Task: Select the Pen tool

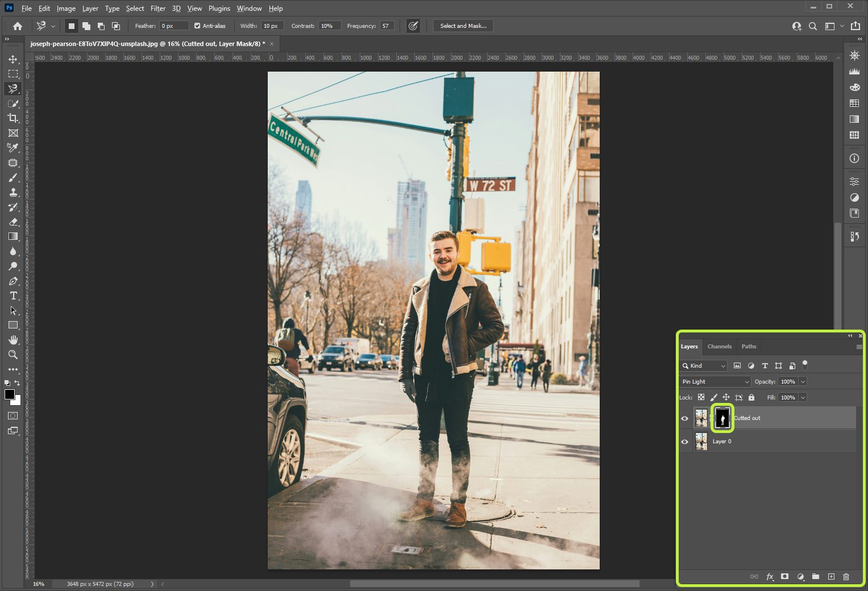Action: 13,281
